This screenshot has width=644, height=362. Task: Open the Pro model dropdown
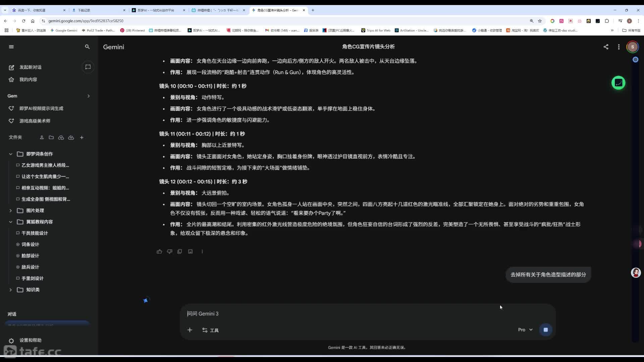[x=525, y=330]
